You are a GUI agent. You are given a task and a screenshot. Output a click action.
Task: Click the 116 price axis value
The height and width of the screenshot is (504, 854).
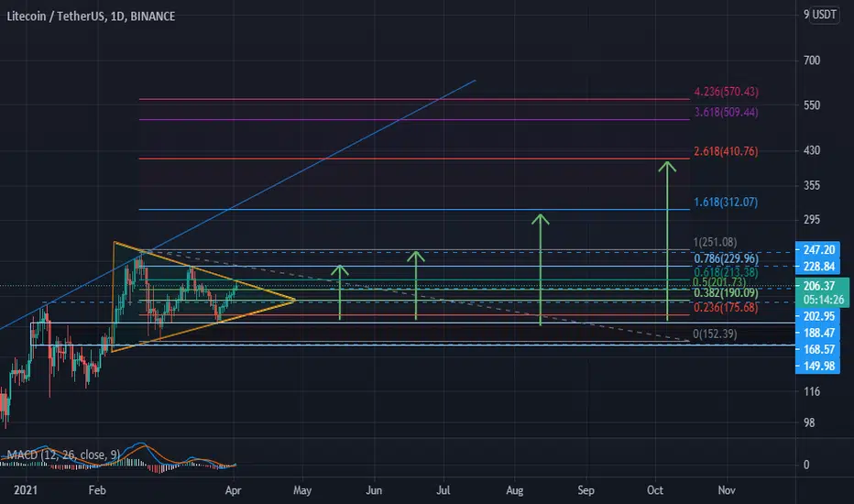812,391
